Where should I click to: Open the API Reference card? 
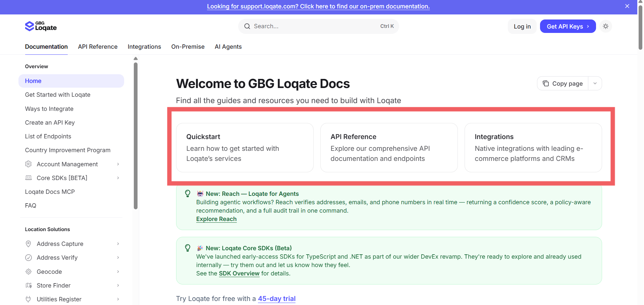(389, 148)
